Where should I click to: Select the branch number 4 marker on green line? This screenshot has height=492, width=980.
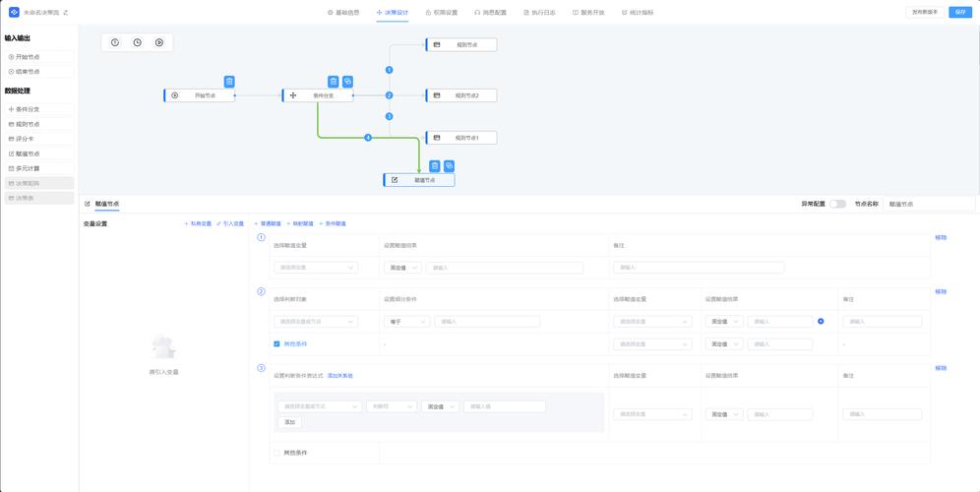pyautogui.click(x=368, y=138)
